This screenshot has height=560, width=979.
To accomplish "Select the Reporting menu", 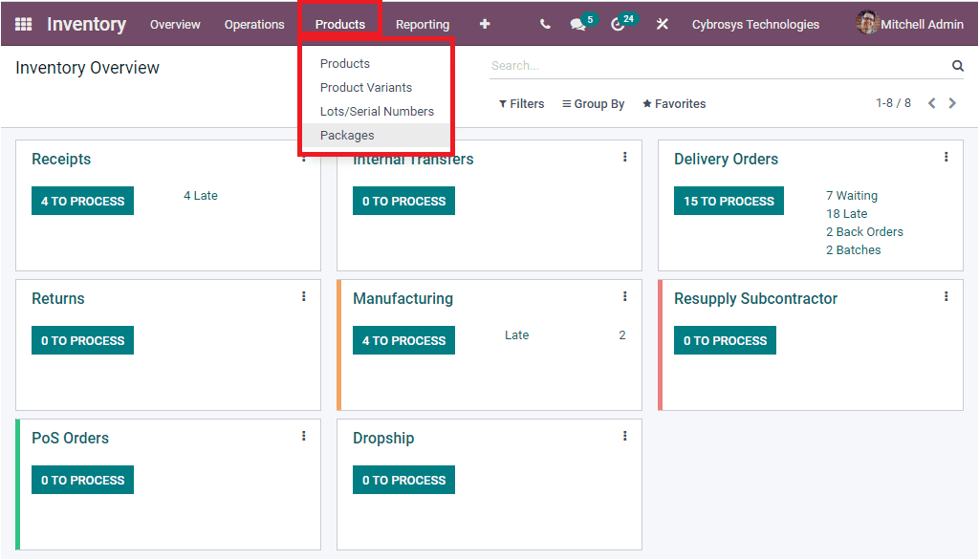I will pyautogui.click(x=422, y=24).
